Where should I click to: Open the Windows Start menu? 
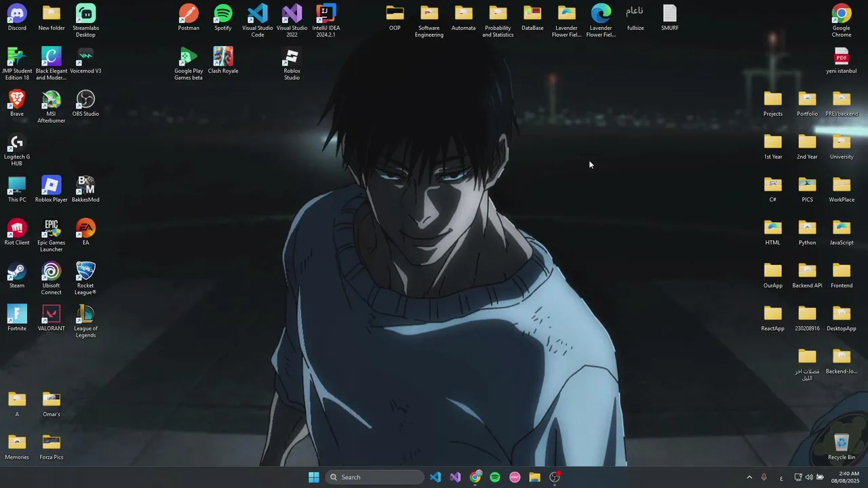tap(314, 477)
